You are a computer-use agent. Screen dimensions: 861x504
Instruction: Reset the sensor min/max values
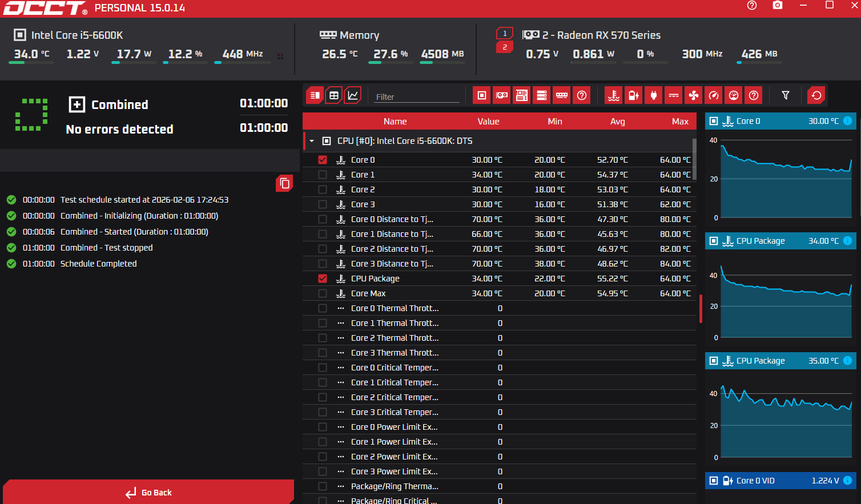pyautogui.click(x=816, y=95)
